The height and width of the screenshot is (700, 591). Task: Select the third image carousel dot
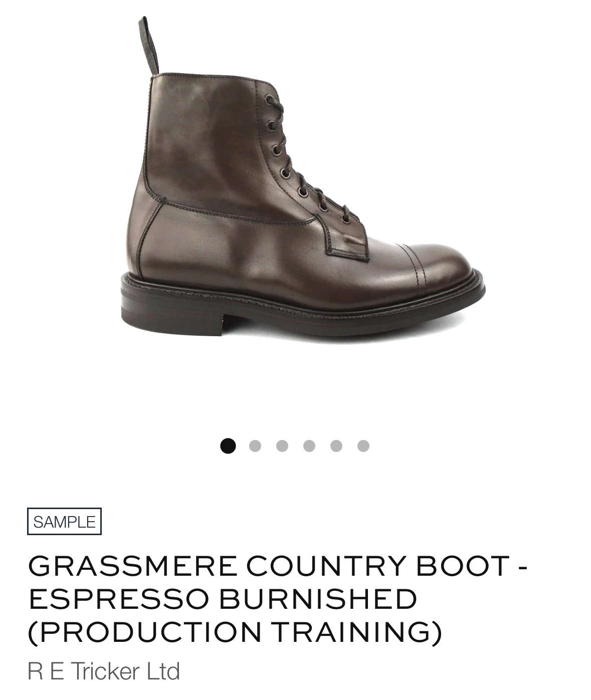pyautogui.click(x=282, y=446)
